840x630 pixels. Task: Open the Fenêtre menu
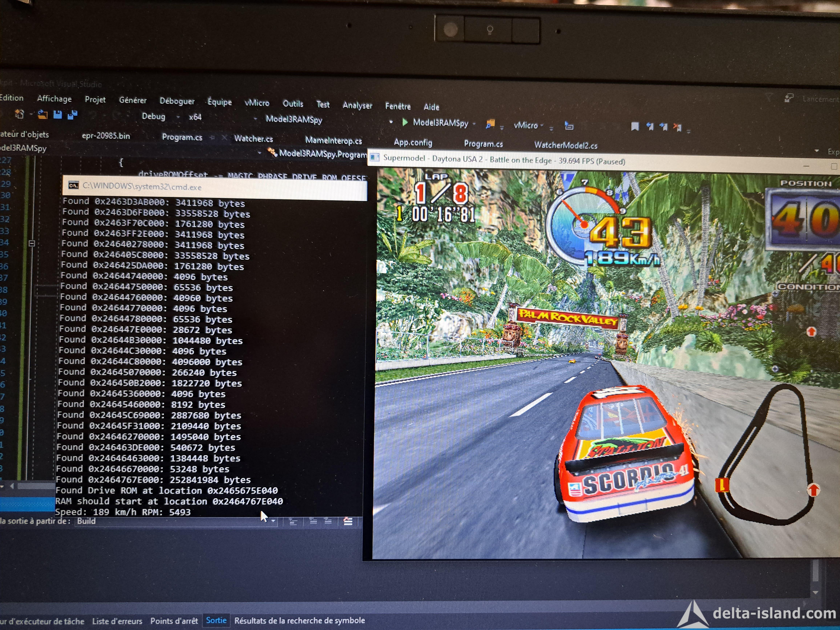point(398,106)
